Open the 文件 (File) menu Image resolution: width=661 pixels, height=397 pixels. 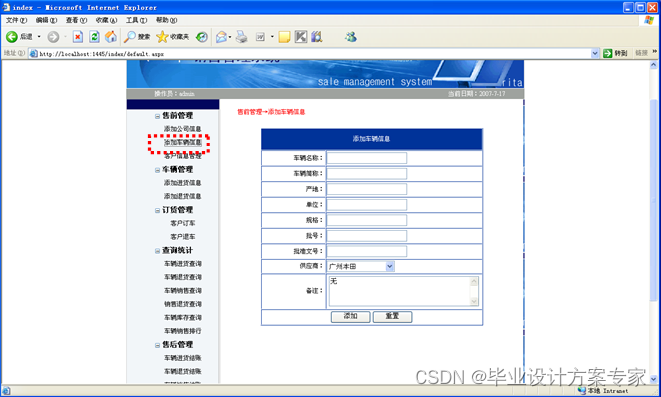16,20
